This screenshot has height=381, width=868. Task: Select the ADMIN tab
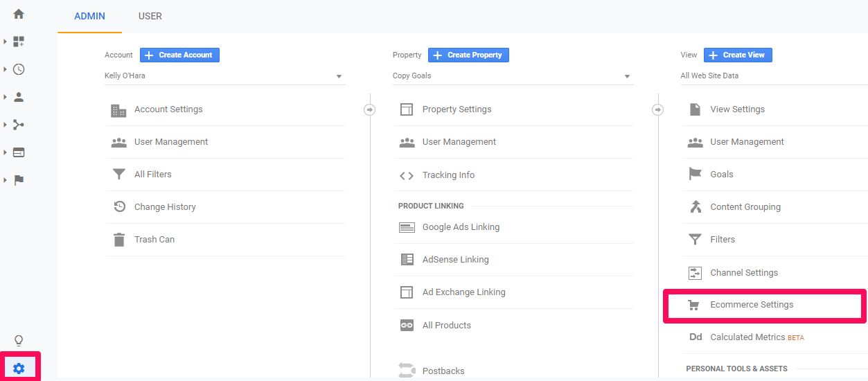point(89,16)
